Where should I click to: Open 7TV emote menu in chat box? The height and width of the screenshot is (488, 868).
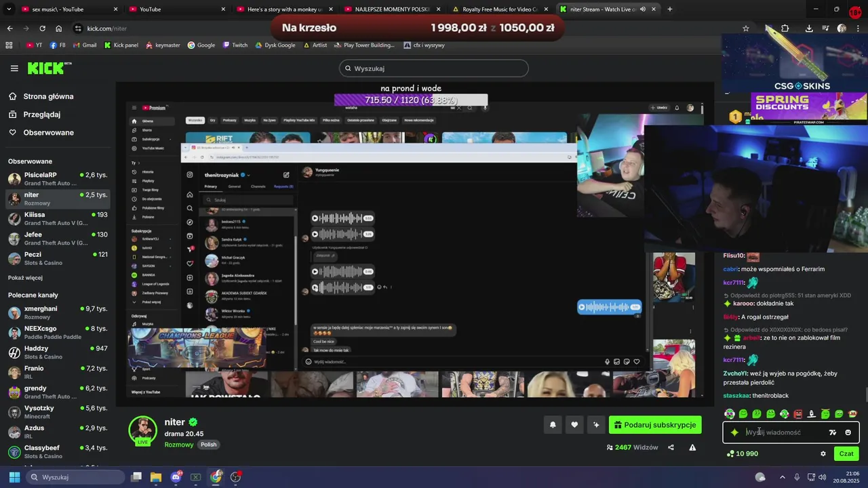point(833,432)
